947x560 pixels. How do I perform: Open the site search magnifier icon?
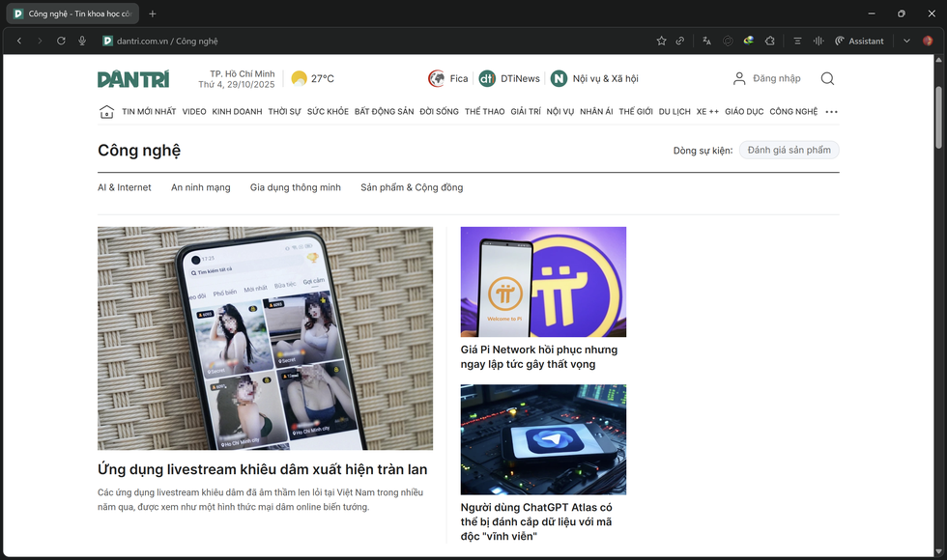(827, 78)
